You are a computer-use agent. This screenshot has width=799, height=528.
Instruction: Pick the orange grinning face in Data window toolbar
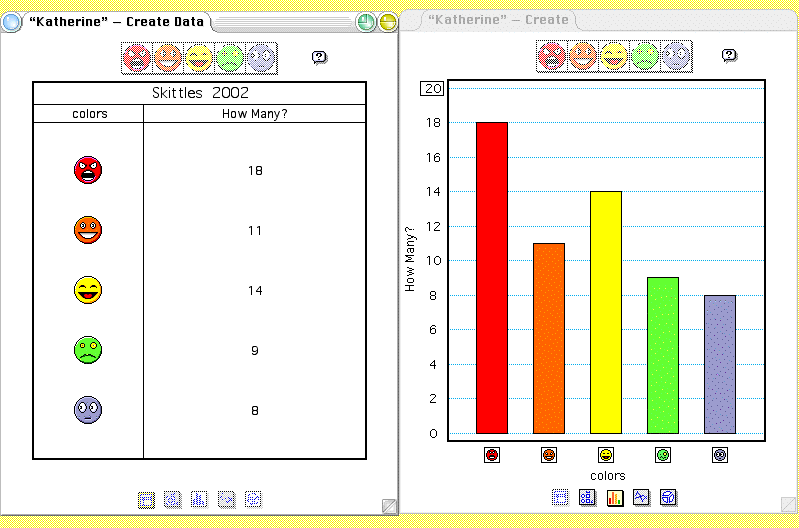[x=168, y=58]
